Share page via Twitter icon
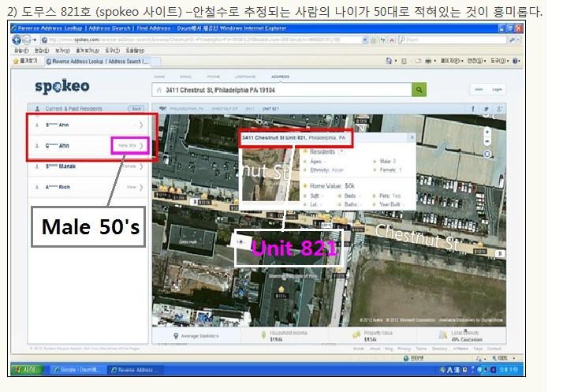Screen dimensions: 563x392 pyautogui.click(x=486, y=108)
